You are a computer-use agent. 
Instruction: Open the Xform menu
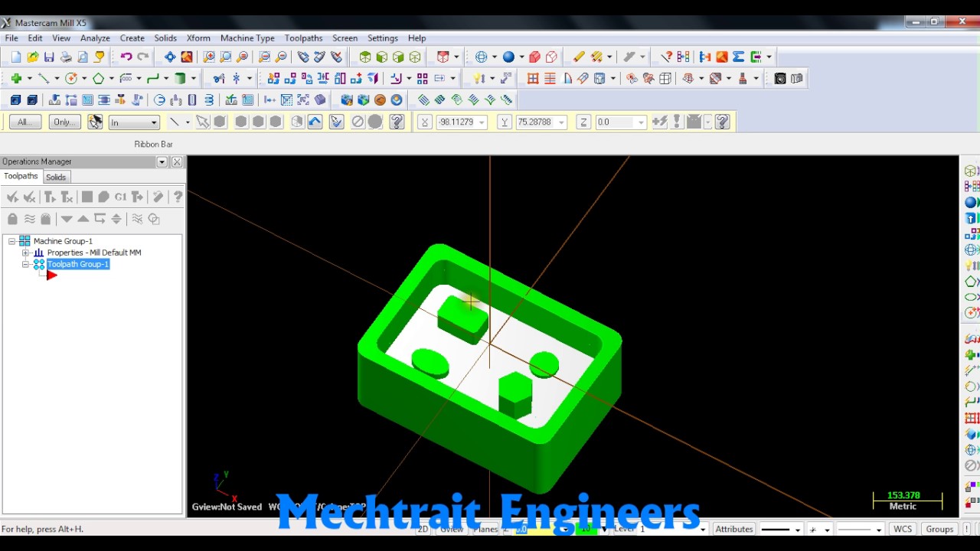pos(198,38)
